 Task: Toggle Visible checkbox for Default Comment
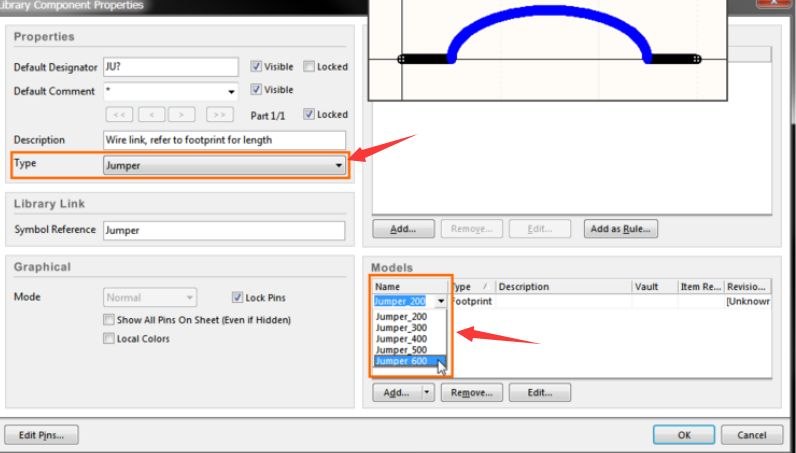(256, 90)
